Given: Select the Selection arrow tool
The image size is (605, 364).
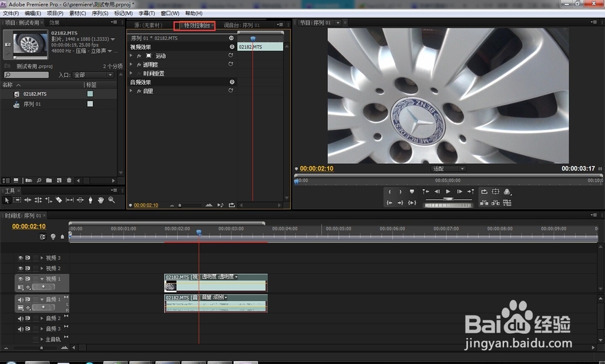Looking at the screenshot, I should click(7, 200).
